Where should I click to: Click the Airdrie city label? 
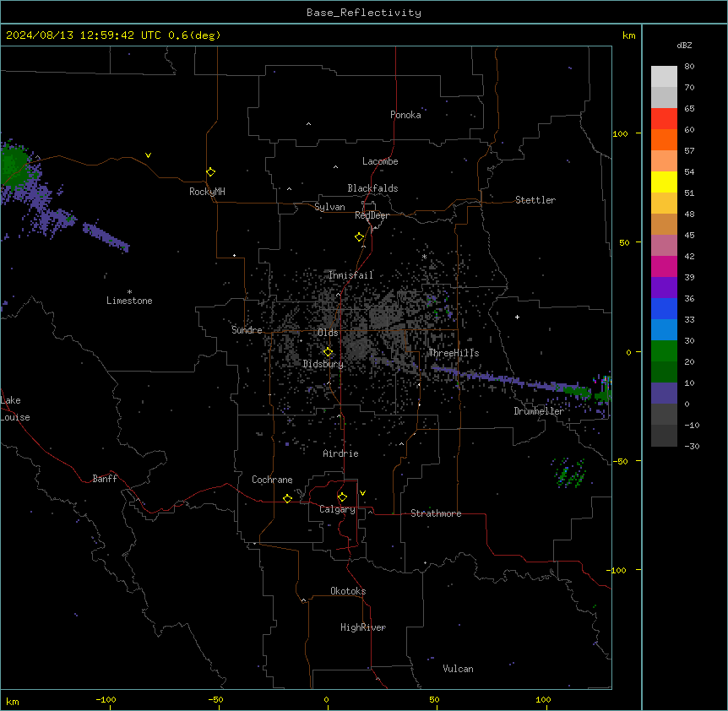coord(340,453)
